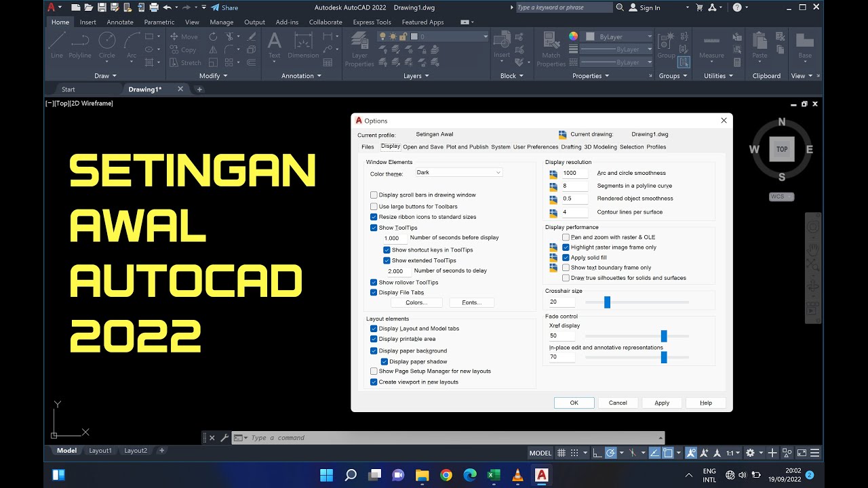Click the Colors... button
The height and width of the screenshot is (488, 868).
pos(416,303)
